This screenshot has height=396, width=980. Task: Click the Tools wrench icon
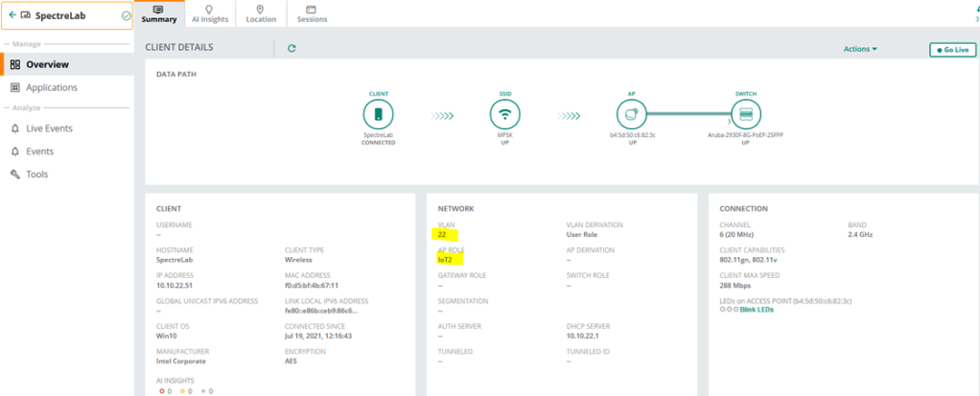coord(15,175)
